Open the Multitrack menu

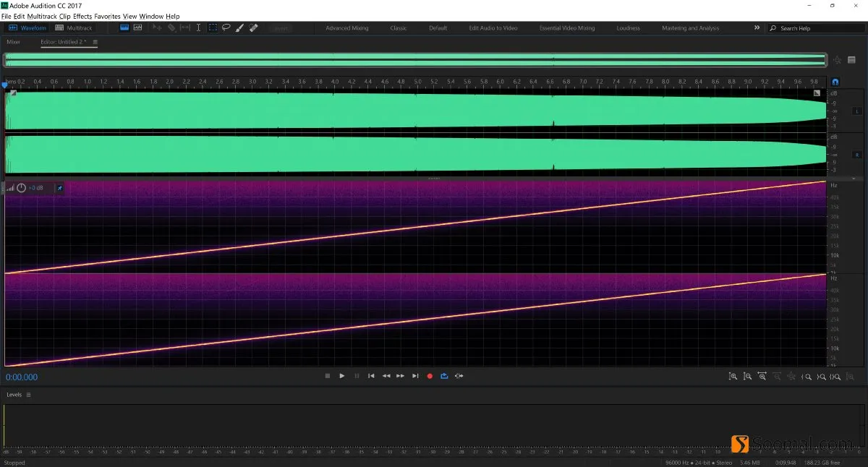42,16
